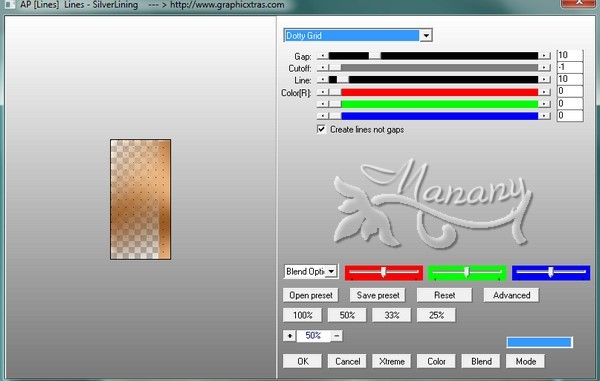Click the zoom-in plus button beside 50%

pos(289,336)
